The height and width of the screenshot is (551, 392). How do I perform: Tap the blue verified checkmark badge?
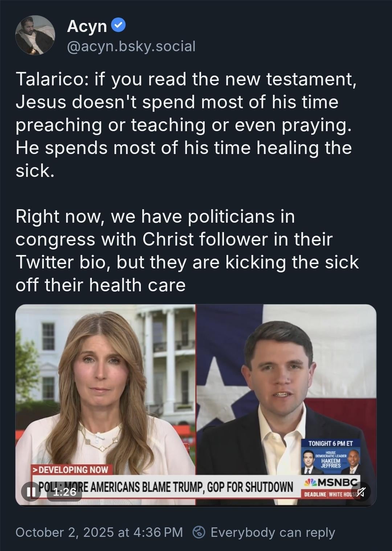(119, 25)
